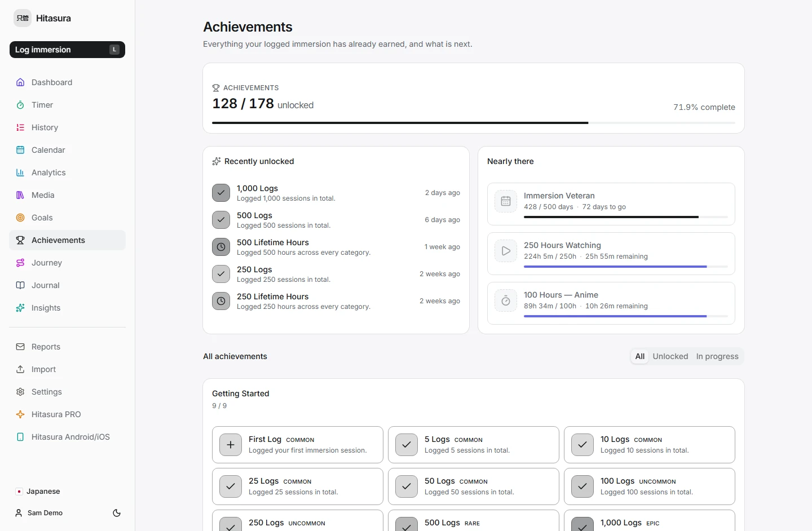Image resolution: width=812 pixels, height=531 pixels.
Task: Switch to the In progress filter tab
Action: pyautogui.click(x=717, y=356)
